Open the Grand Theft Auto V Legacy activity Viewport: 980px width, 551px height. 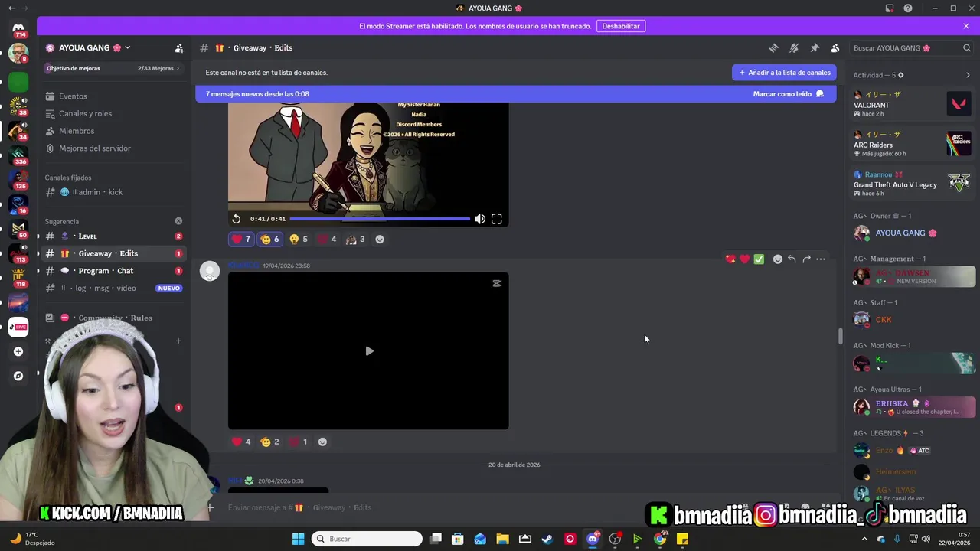912,184
